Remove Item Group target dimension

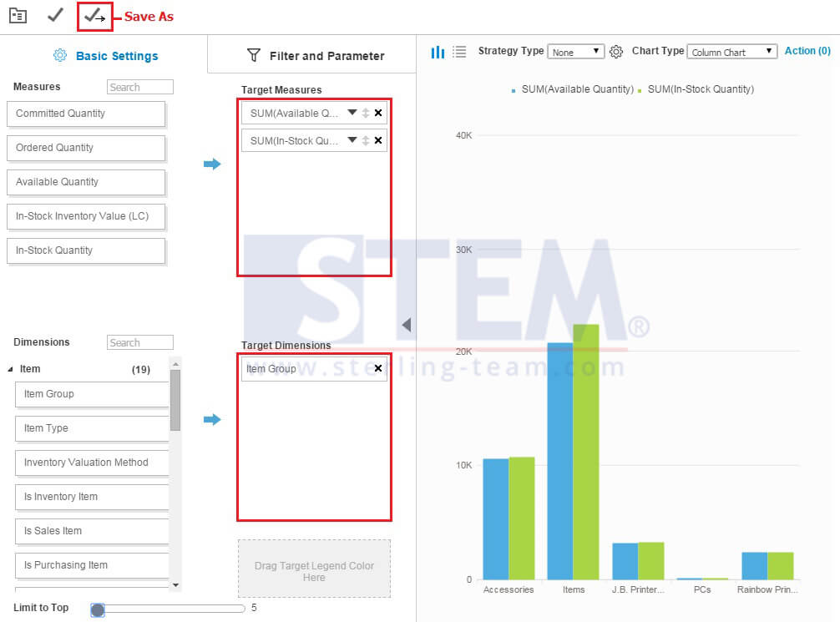point(378,368)
